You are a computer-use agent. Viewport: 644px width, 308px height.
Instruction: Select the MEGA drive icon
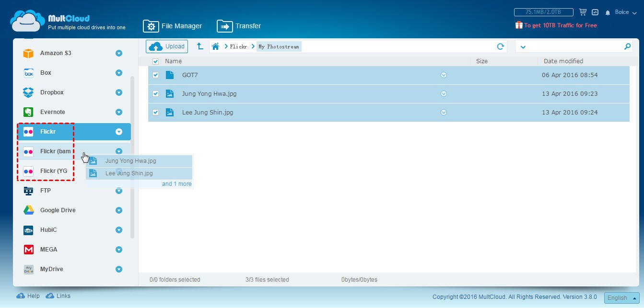point(29,250)
